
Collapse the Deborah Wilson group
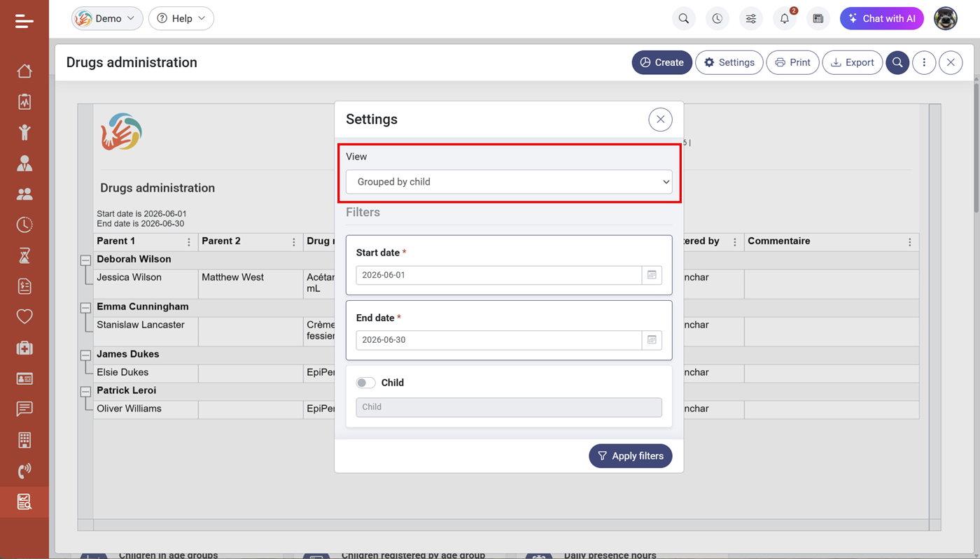click(85, 260)
